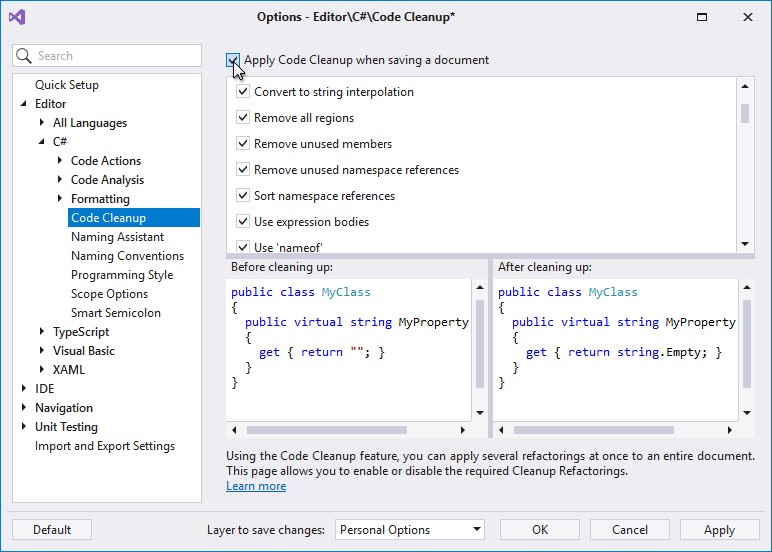Open Import and Export Settings page

pos(104,446)
